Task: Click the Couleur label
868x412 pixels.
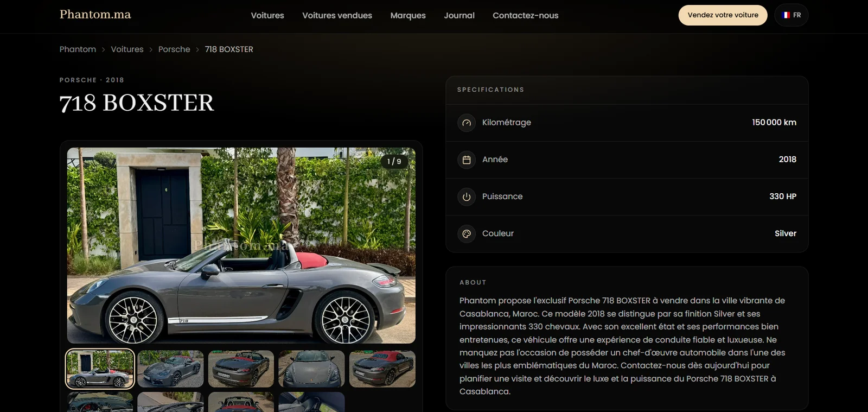Action: tap(498, 233)
